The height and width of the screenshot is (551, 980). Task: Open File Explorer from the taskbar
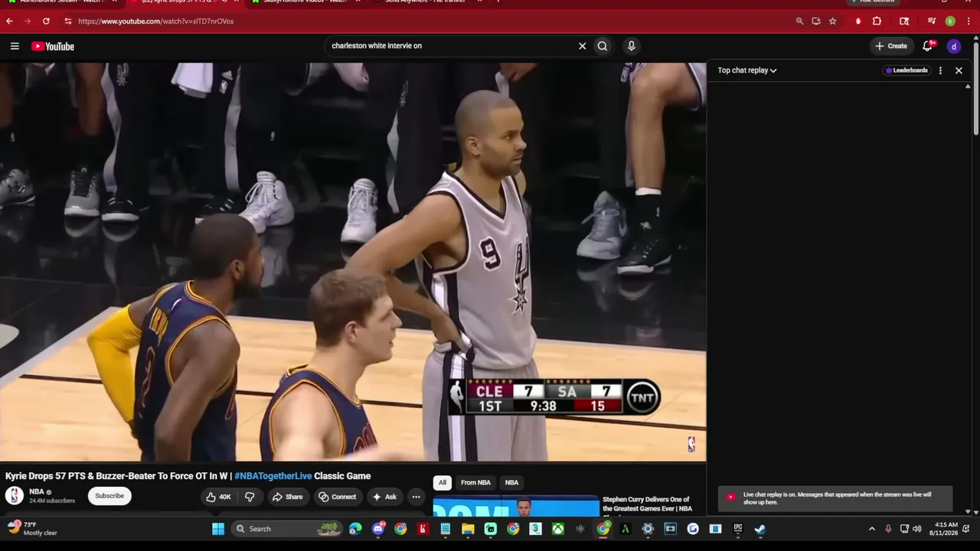coord(468,529)
